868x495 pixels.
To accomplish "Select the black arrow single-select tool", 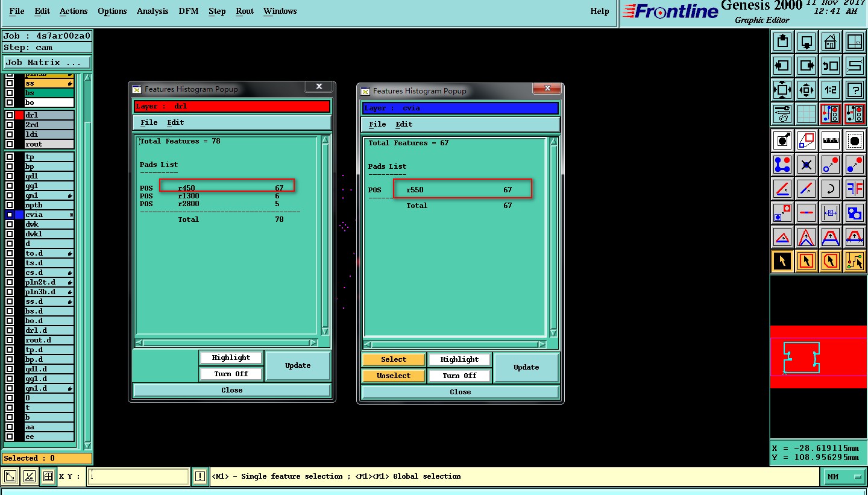I will pos(782,261).
